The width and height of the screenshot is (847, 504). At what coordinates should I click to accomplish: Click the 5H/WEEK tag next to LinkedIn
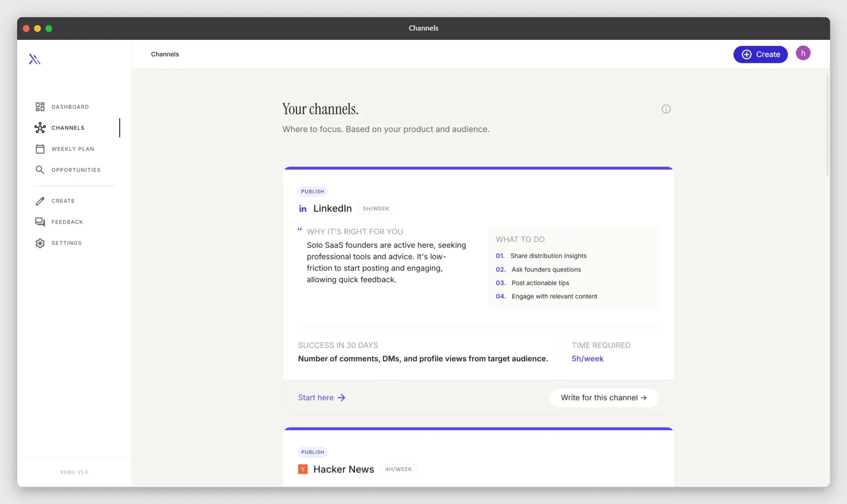coord(376,209)
